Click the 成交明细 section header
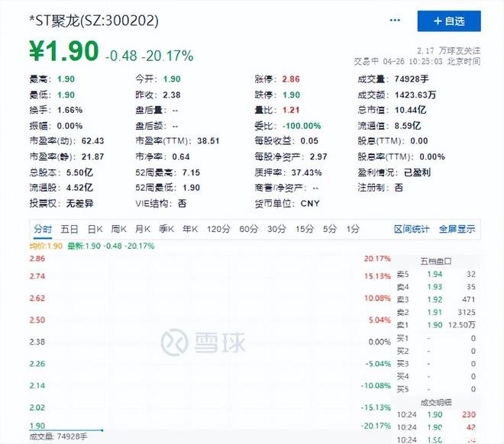The height and width of the screenshot is (444, 504). (436, 402)
